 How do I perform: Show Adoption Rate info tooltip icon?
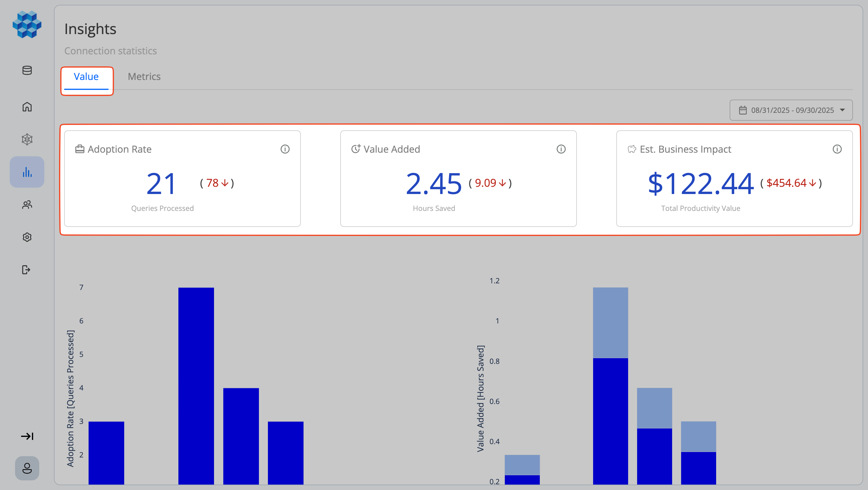click(285, 149)
